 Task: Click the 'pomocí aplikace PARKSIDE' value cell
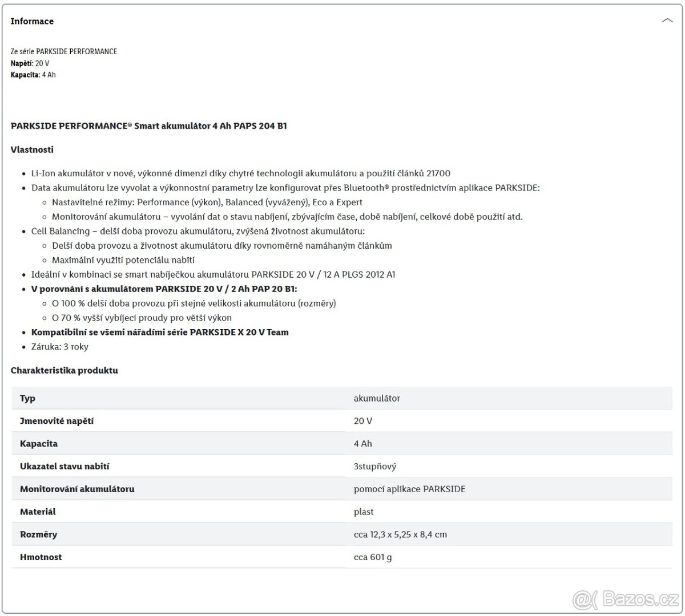coord(409,489)
